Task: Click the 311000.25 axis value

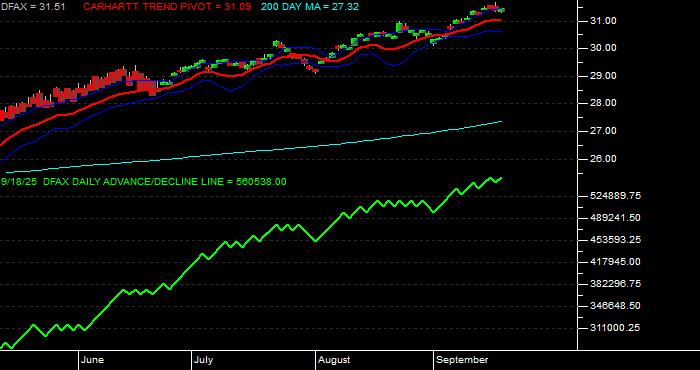Action: click(616, 328)
